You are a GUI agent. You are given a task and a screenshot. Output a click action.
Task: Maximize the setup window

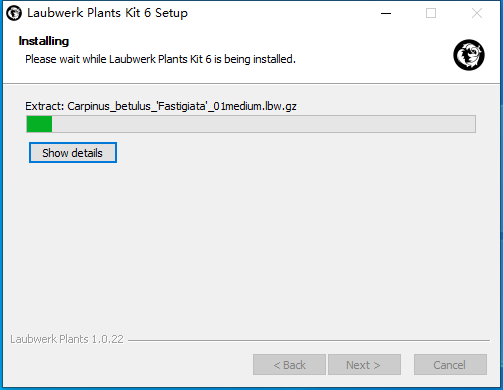coord(431,13)
